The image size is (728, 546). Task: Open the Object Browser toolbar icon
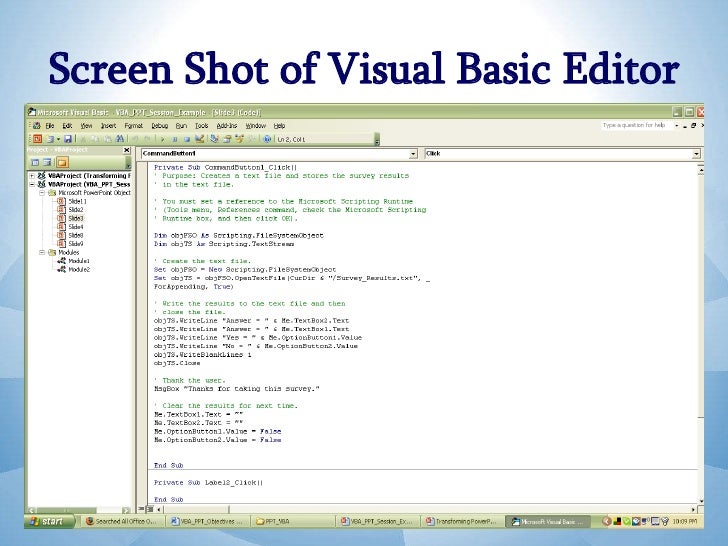(240, 139)
